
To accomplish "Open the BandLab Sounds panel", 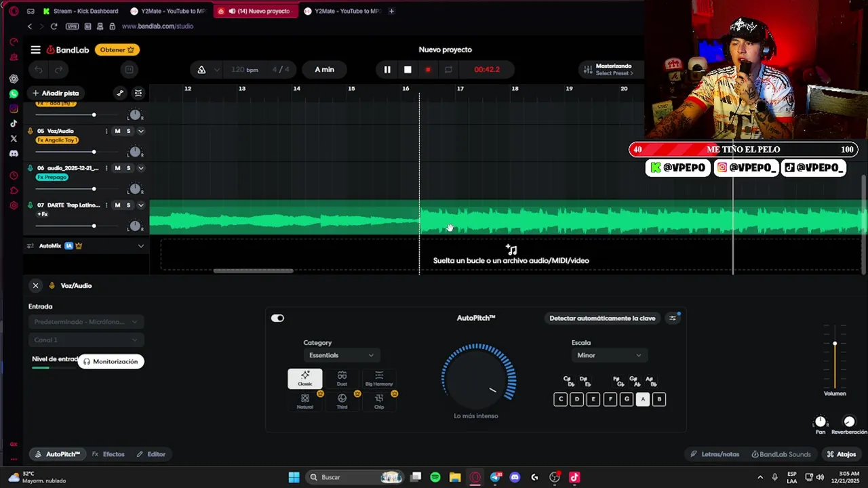I will (781, 454).
